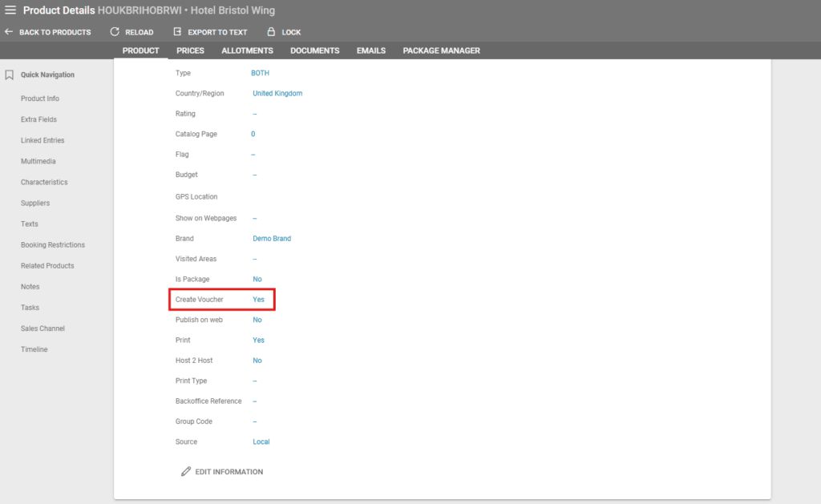Open the Package Manager tab

pos(441,50)
